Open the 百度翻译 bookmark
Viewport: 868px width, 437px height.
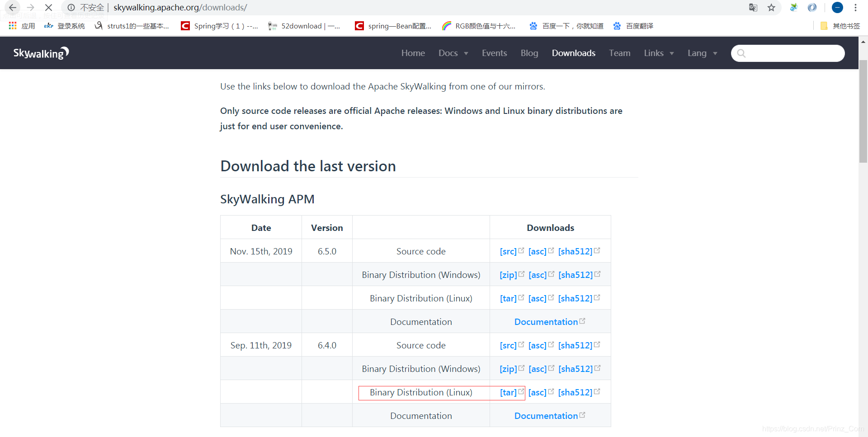point(633,26)
